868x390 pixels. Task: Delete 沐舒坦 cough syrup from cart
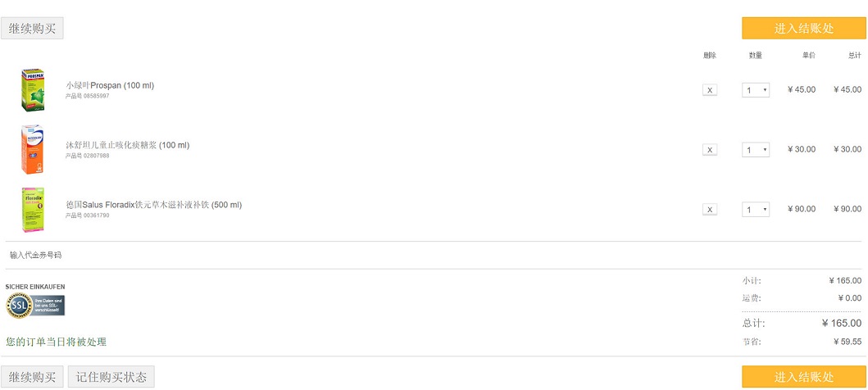tap(710, 149)
